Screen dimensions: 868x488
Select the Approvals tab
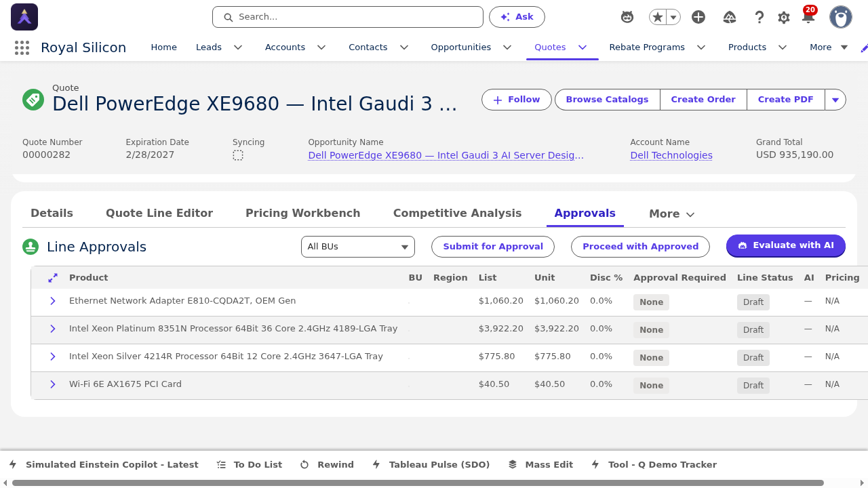(x=585, y=213)
